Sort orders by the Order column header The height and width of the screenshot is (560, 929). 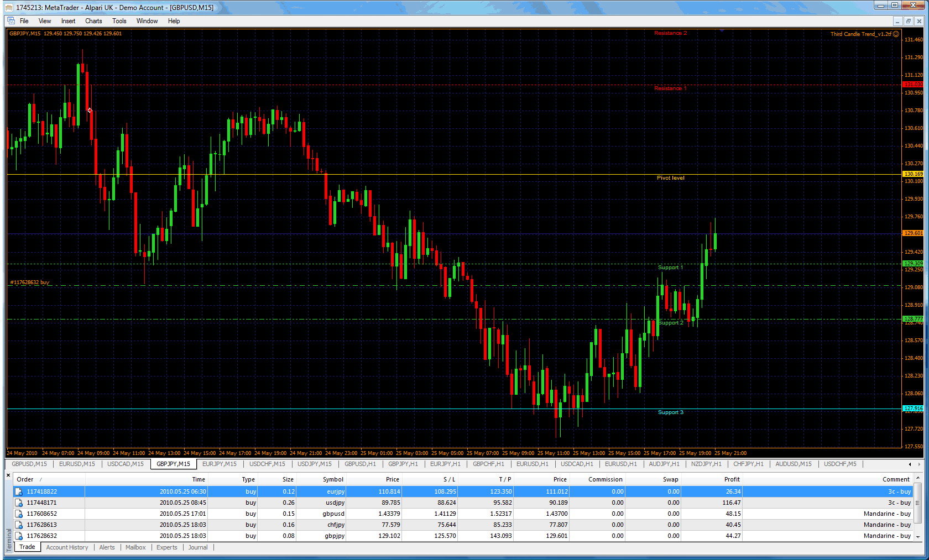click(49, 479)
